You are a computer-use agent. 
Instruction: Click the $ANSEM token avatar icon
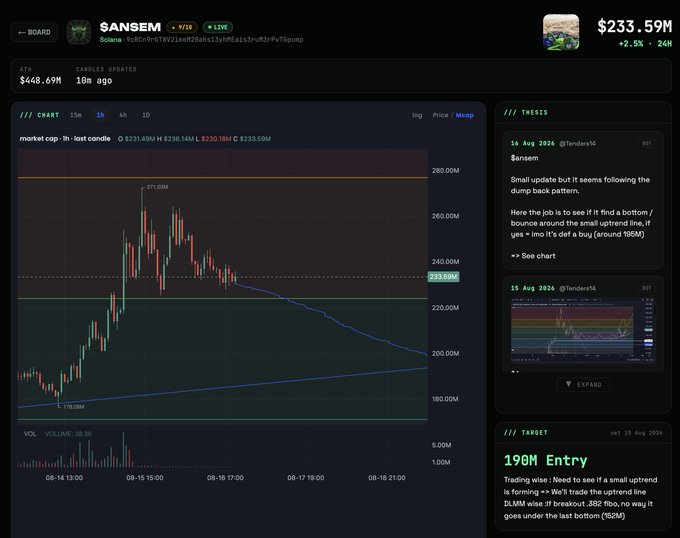point(78,32)
